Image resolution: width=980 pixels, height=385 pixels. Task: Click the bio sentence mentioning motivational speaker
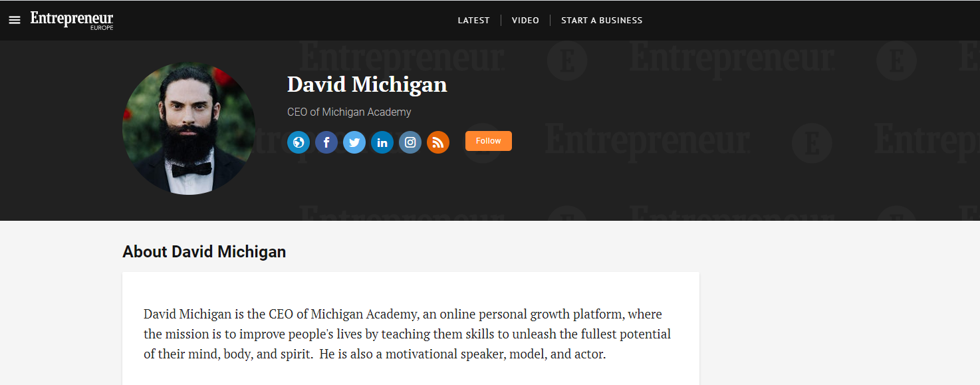463,354
